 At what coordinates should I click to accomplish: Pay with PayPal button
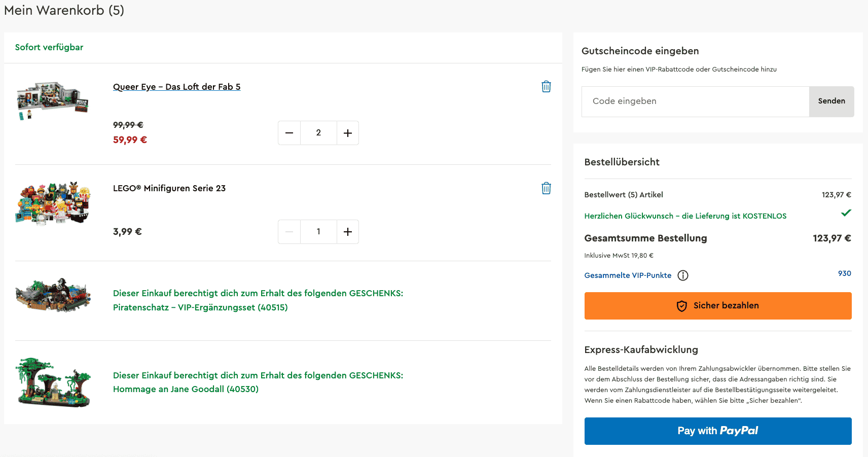(718, 431)
